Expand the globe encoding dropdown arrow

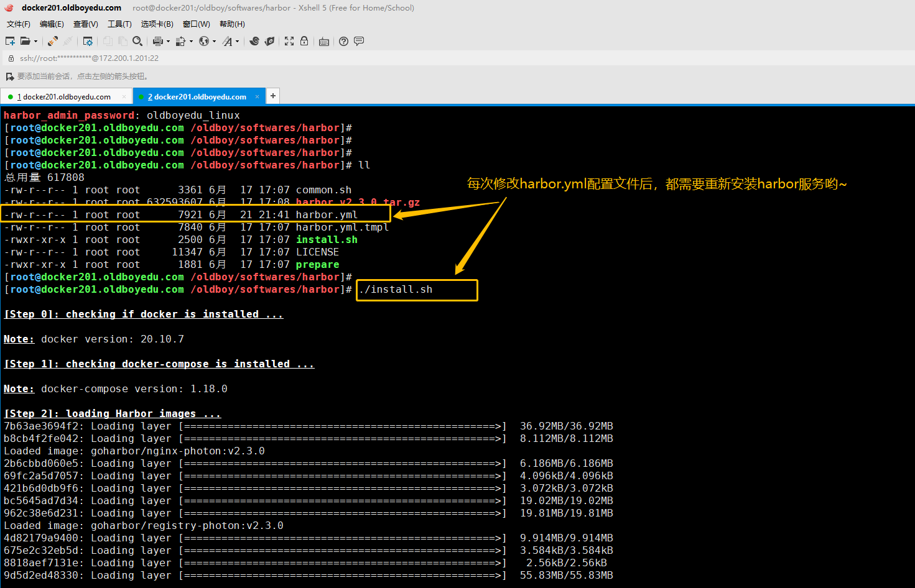click(x=215, y=42)
